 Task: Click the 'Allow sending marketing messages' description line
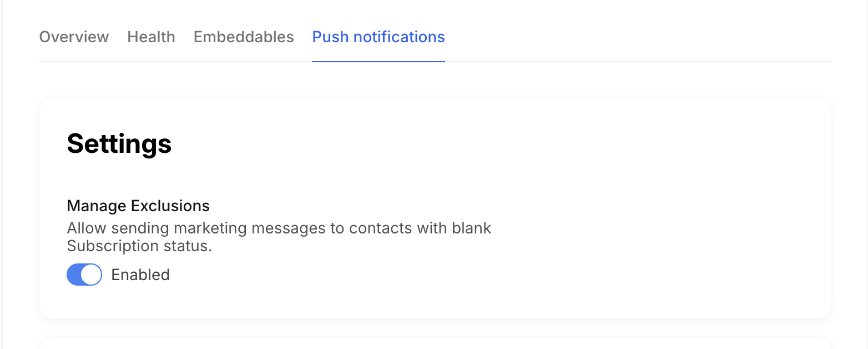tap(279, 228)
